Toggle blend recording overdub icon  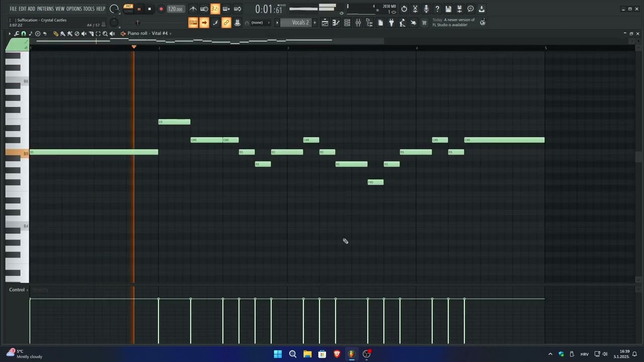[226, 9]
